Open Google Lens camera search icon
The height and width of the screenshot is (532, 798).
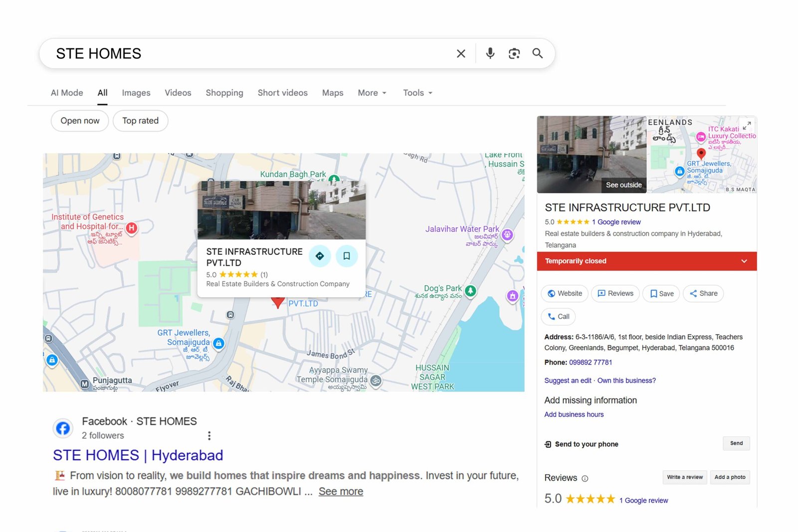(x=514, y=53)
